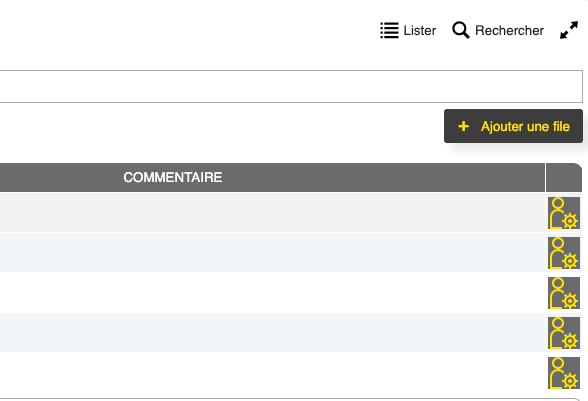Image resolution: width=588 pixels, height=401 pixels.
Task: Select the first row comment cell
Action: coord(272,212)
